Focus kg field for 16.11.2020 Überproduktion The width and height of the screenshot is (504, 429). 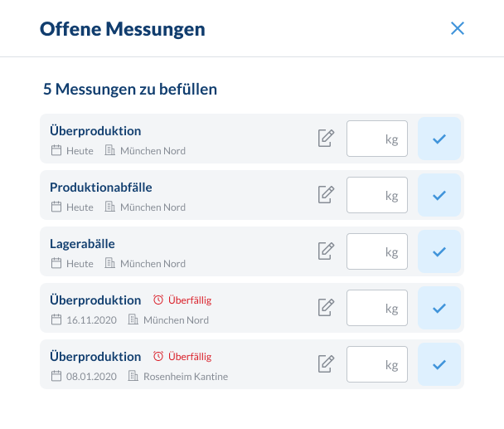pyautogui.click(x=376, y=307)
